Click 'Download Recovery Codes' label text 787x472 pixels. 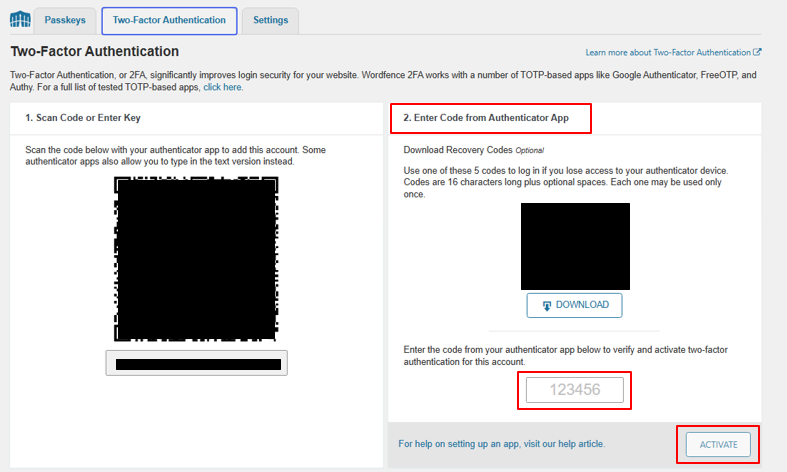458,150
